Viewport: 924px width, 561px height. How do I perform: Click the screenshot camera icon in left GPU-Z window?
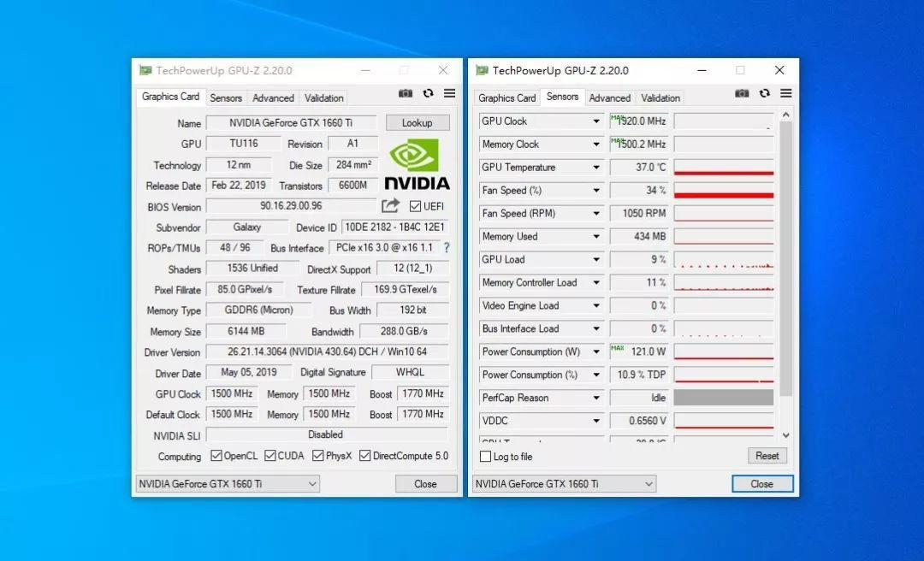(x=406, y=93)
